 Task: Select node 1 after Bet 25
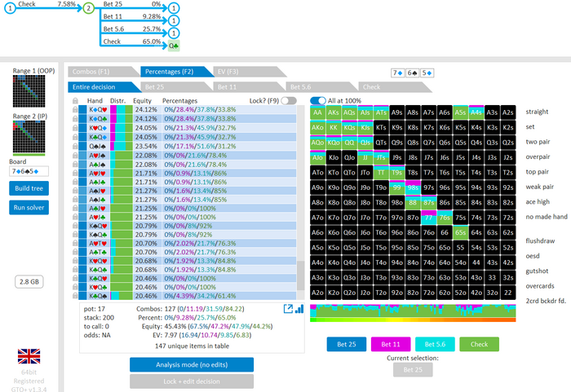(174, 8)
